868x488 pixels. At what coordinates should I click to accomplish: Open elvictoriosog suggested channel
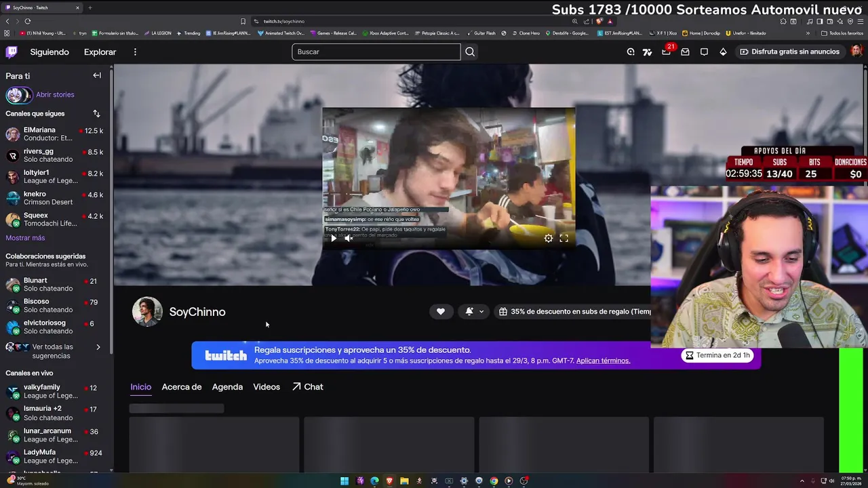click(54, 327)
